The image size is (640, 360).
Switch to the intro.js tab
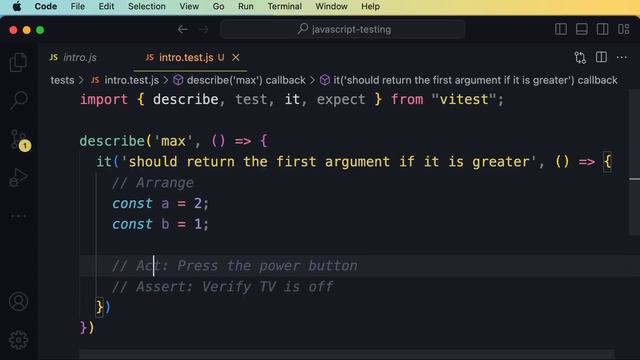pyautogui.click(x=73, y=58)
